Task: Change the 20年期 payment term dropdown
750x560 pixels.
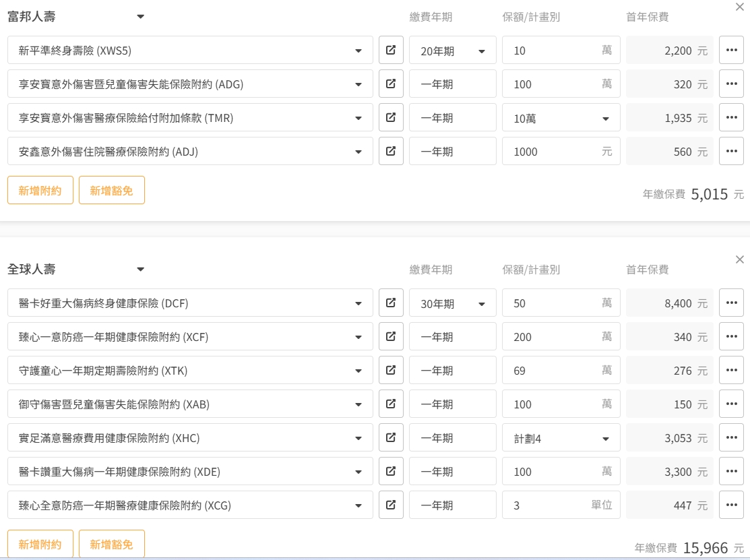Action: (452, 51)
